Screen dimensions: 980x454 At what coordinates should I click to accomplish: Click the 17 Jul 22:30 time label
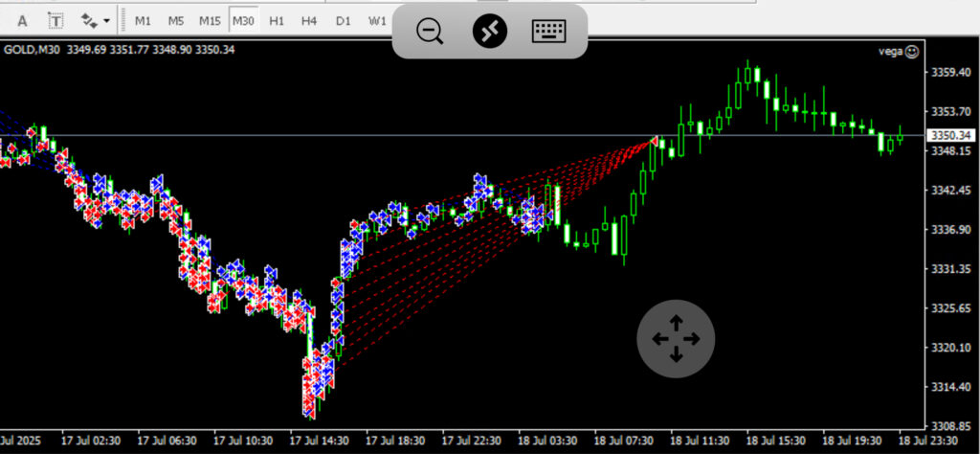click(x=472, y=441)
